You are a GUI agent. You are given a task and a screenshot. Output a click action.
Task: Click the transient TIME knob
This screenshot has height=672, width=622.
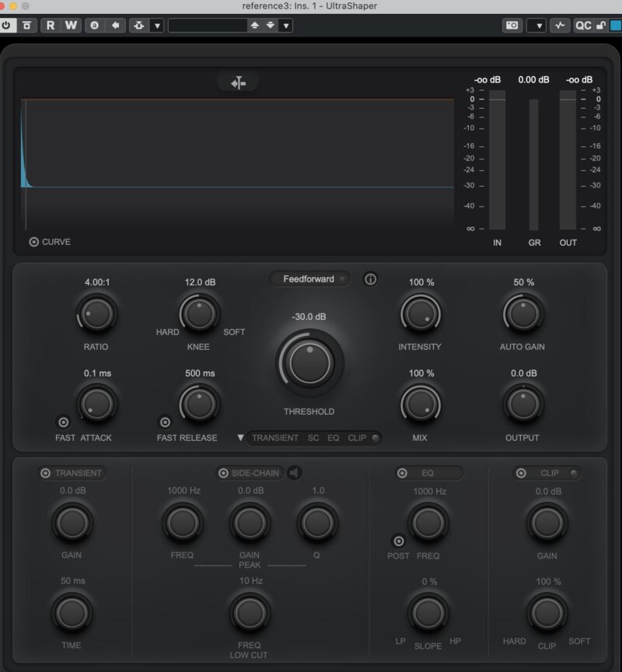tap(72, 614)
